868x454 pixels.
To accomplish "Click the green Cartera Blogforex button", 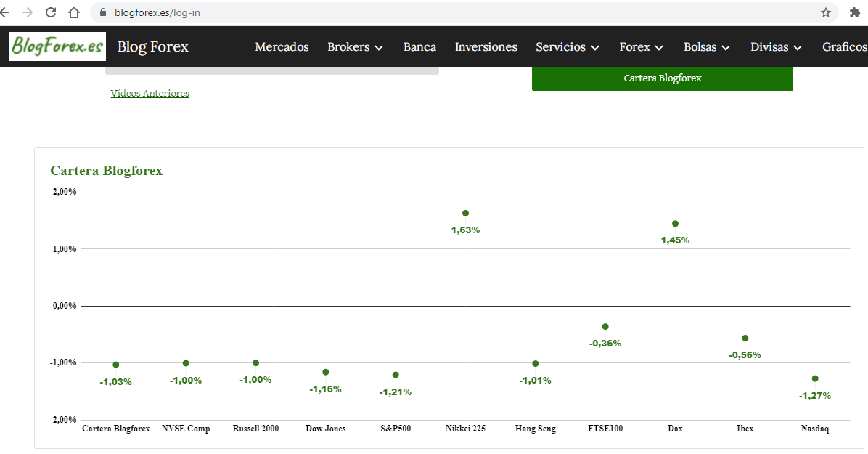I will [x=662, y=78].
